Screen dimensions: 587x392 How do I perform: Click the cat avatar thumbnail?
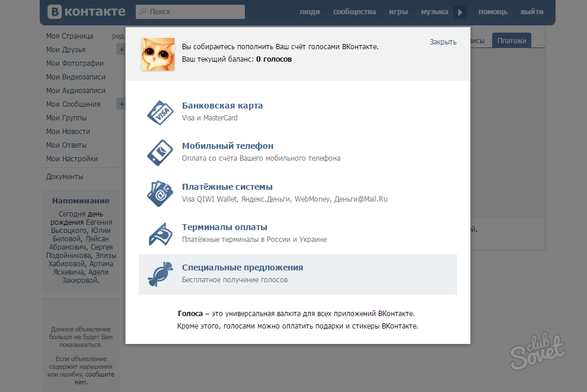(158, 55)
